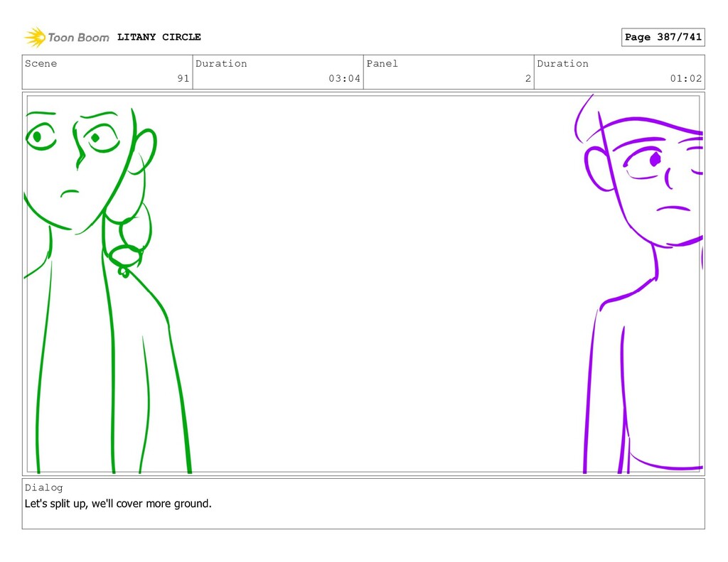Viewport: 728px width, 562px height.
Task: Select the 'LITANY CIRCLE' project title
Action: coord(159,37)
